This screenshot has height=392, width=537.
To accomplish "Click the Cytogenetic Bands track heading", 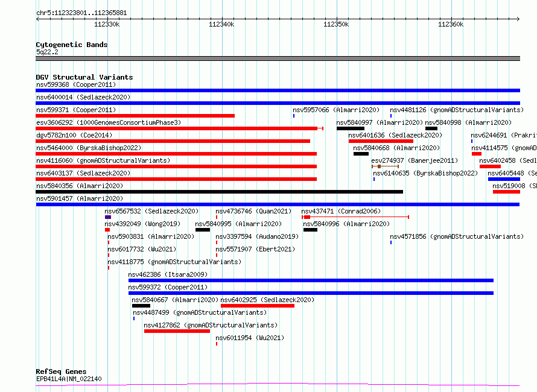I will (72, 45).
